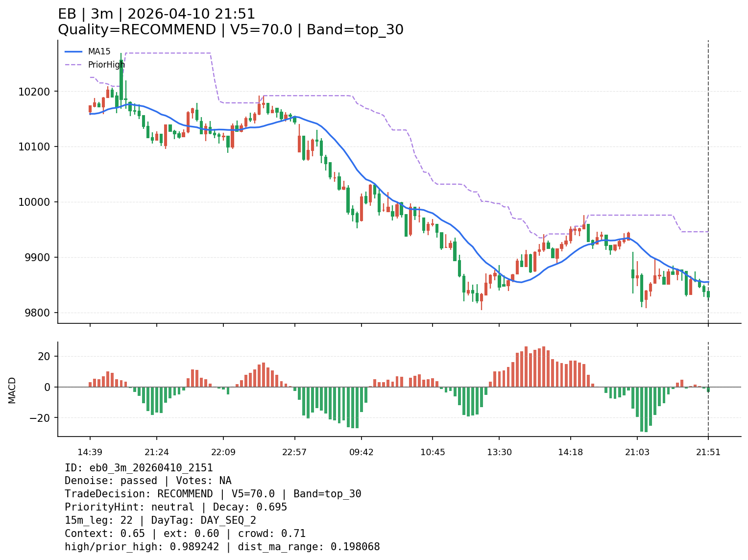Click the 13:30 time axis label
This screenshot has height=560, width=748.
tap(499, 452)
